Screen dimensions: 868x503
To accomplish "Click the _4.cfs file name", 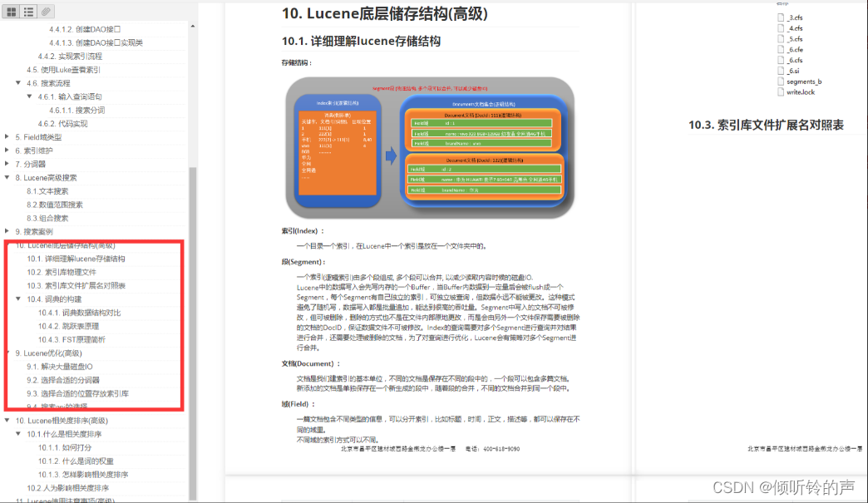I will [x=795, y=28].
